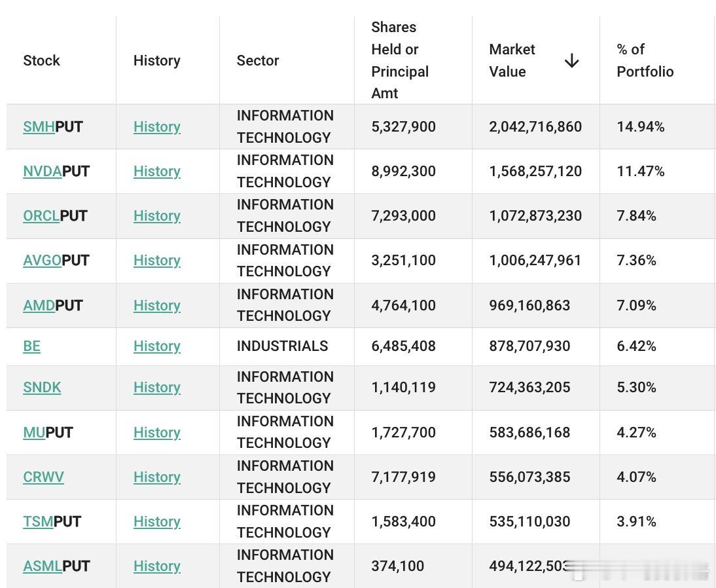Select shares value 374,100
The width and height of the screenshot is (716, 588).
398,566
